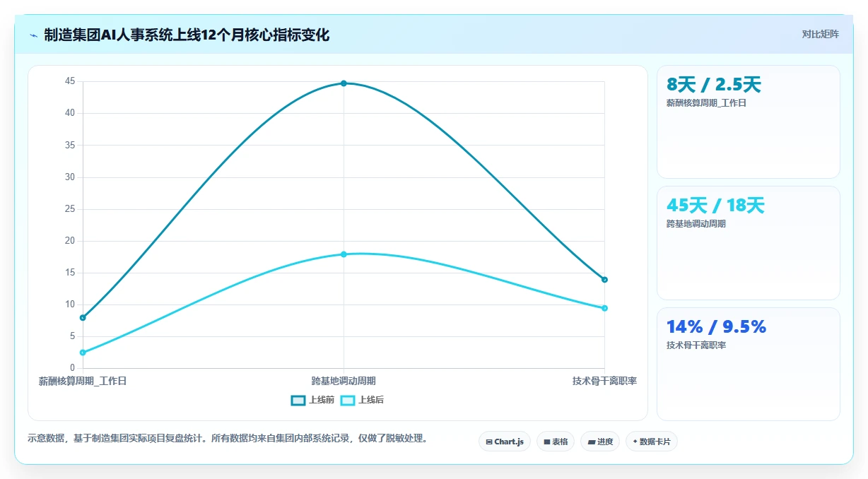868x479 pixels.
Task: Select the 表格 tag button
Action: pyautogui.click(x=556, y=442)
